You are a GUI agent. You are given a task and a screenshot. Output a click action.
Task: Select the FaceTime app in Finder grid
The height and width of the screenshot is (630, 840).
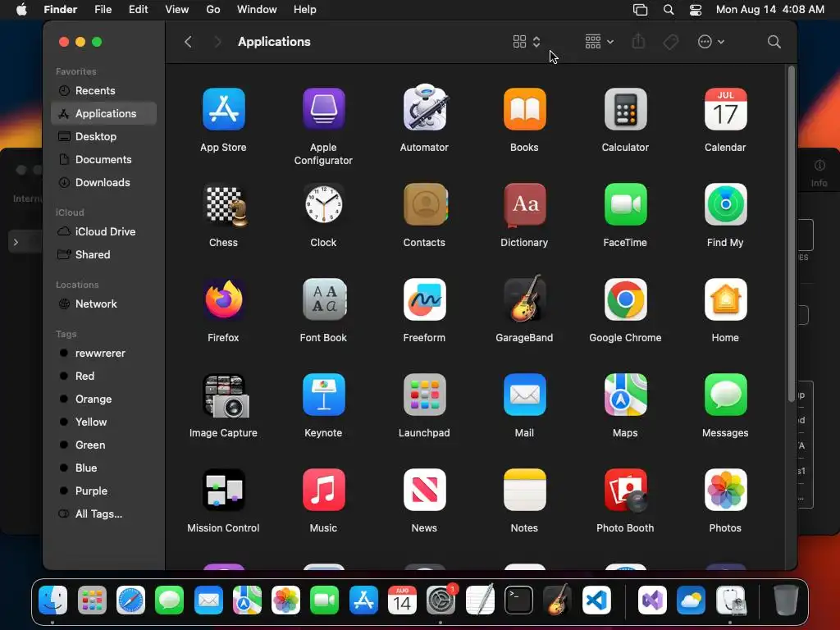click(625, 204)
